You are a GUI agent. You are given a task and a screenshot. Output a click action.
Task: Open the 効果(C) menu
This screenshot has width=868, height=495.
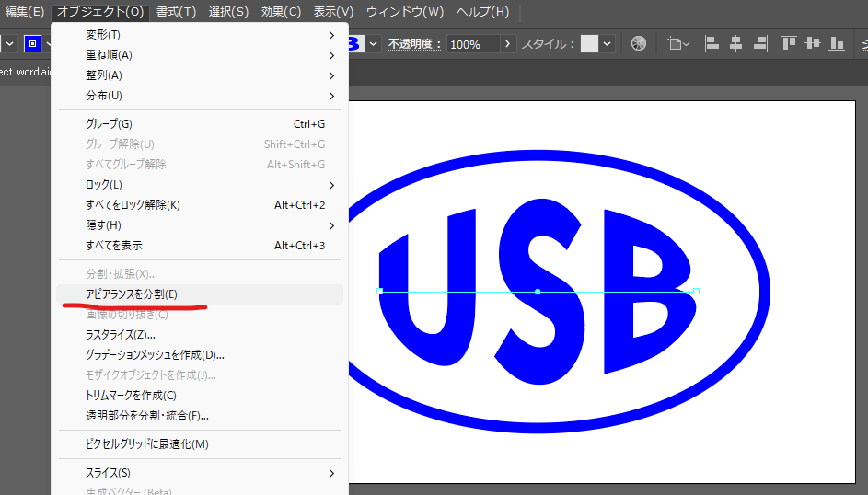point(281,12)
